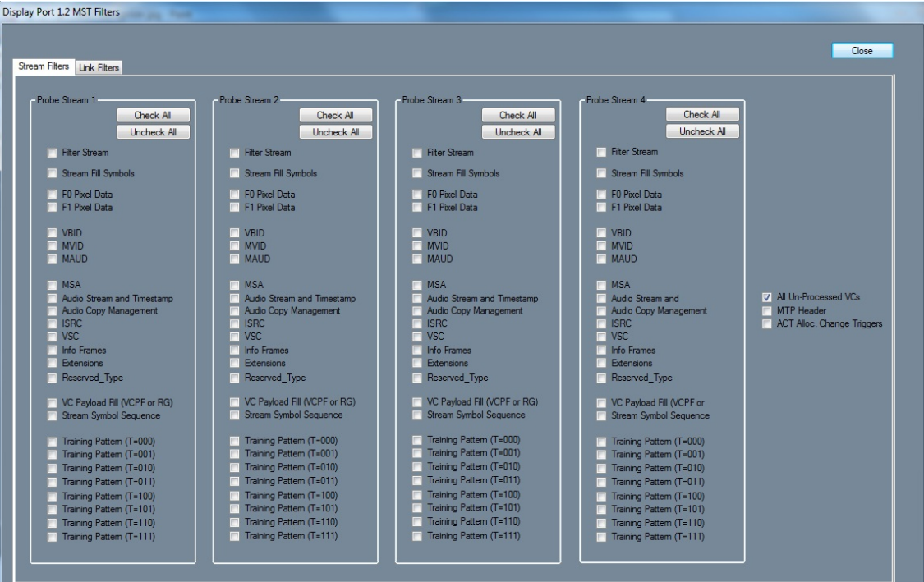924x582 pixels.
Task: Enable VBID in Probe Stream 1
Action: click(x=52, y=232)
